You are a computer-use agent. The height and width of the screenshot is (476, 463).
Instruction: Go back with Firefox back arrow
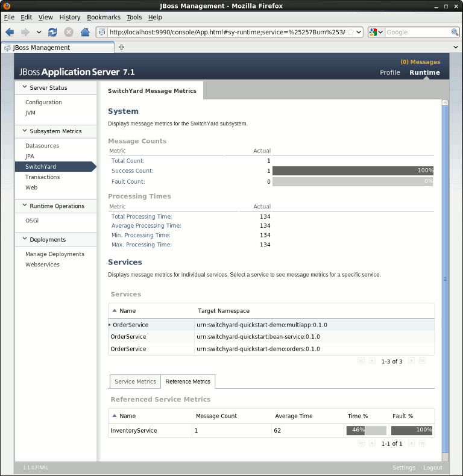click(10, 32)
